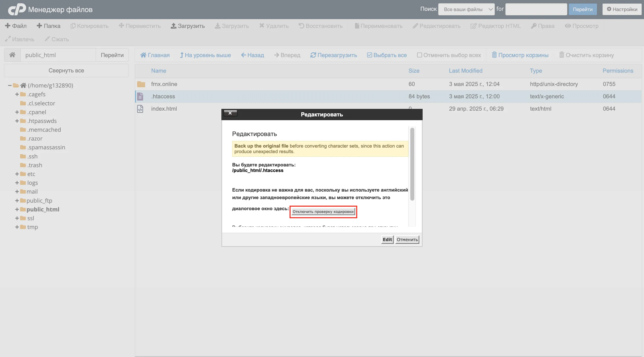644x357 pixels.
Task: Open the trash view (Просмотр корзины)
Action: click(520, 55)
